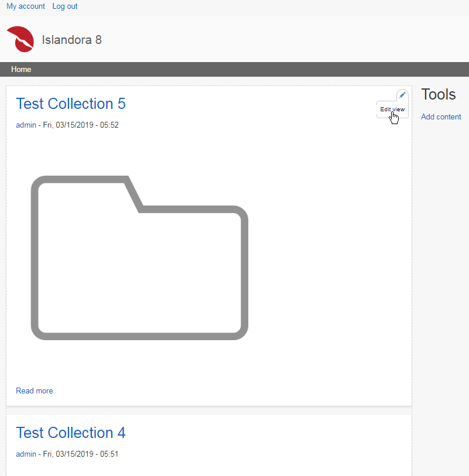Click Add content in Tools sidebar
Screen dimensions: 469x476
point(441,117)
